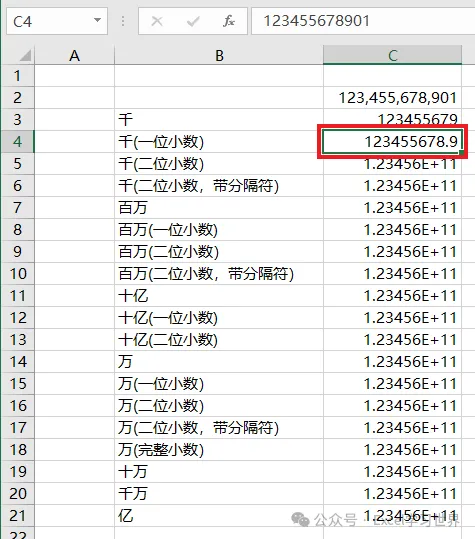Click the cell 千(二位小数，带分隔符)
Image resolution: width=475 pixels, height=539 pixels.
click(219, 186)
